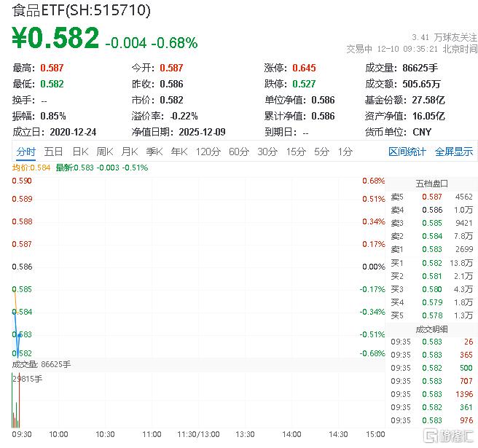Select the 买3 order book row
Viewport: 478px width, 448px height.
pos(431,289)
